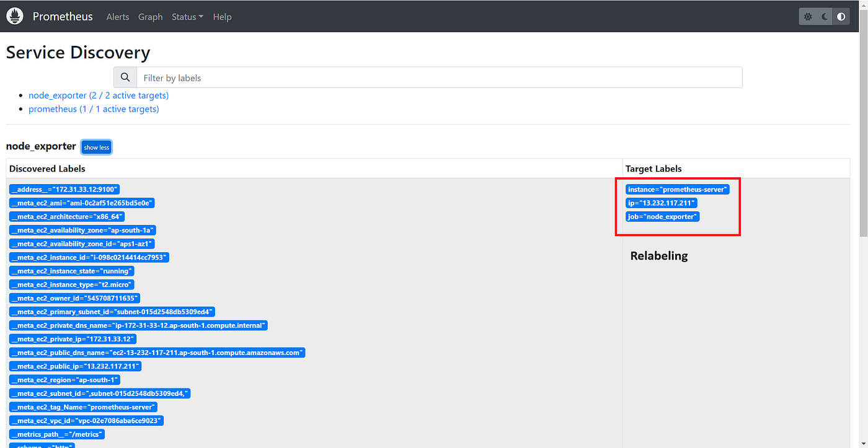Click the __meta_ec2_public_ip label badge
868x448 pixels.
(x=76, y=366)
